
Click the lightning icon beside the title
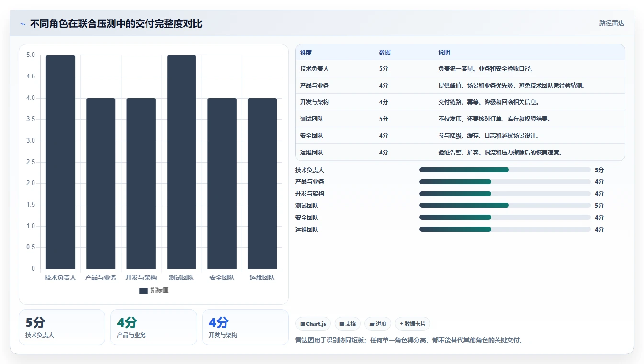23,24
